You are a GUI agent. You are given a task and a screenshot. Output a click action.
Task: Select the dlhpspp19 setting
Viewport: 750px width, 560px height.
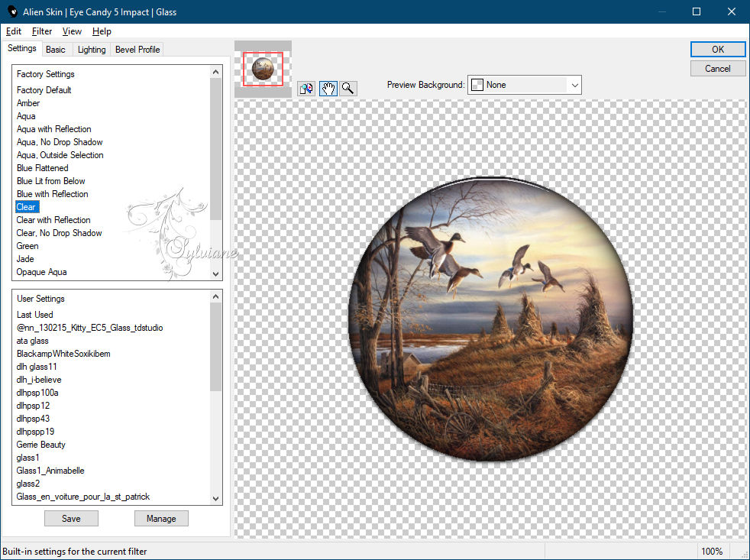click(35, 431)
